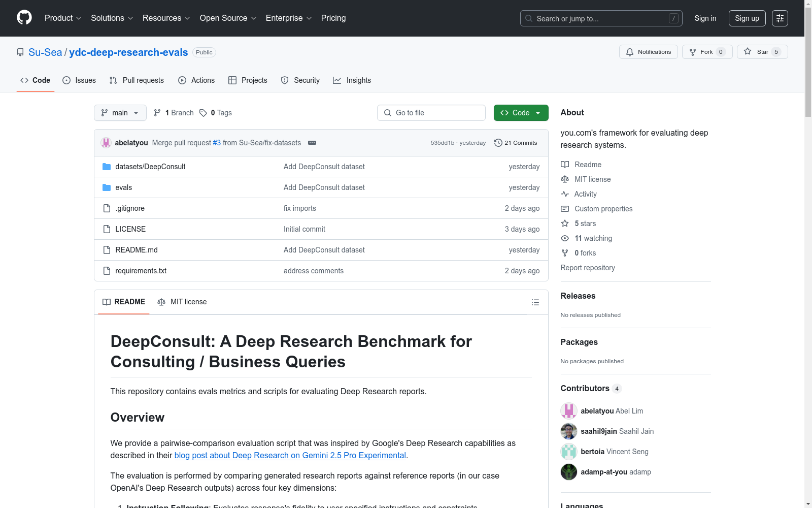Open the README outline list icon
The image size is (812, 508).
(x=535, y=302)
